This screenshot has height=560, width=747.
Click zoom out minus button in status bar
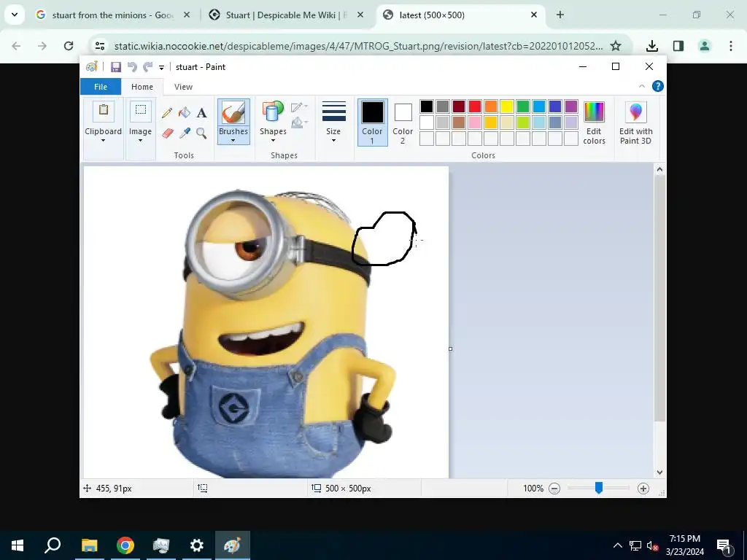point(554,488)
